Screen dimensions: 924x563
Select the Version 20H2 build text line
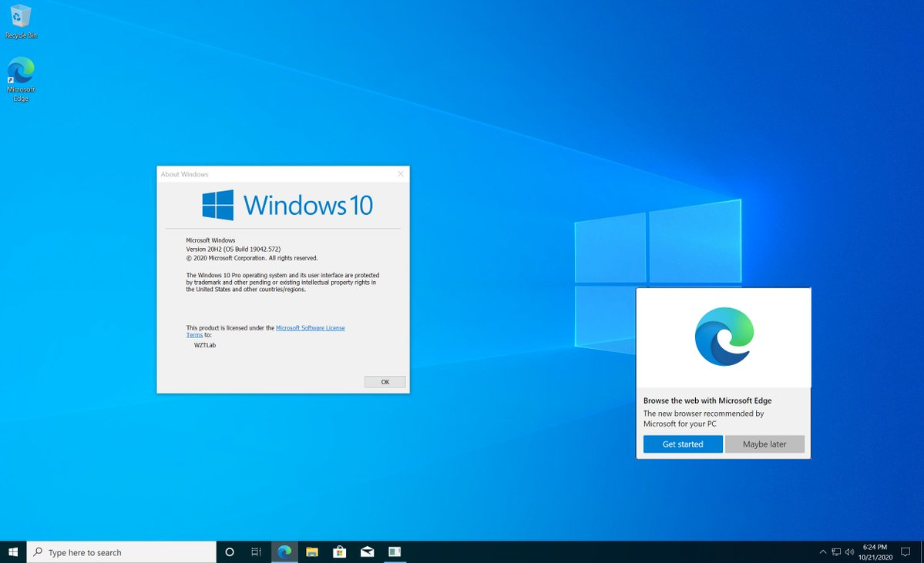[234, 249]
